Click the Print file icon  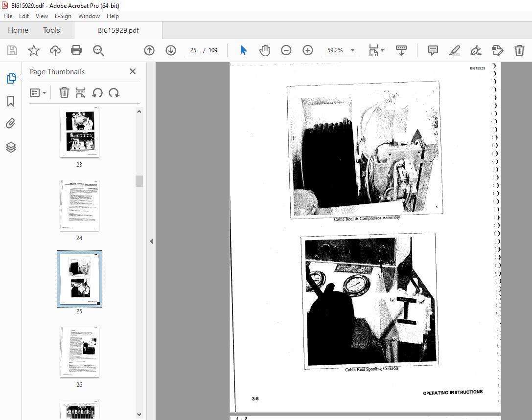[76, 50]
